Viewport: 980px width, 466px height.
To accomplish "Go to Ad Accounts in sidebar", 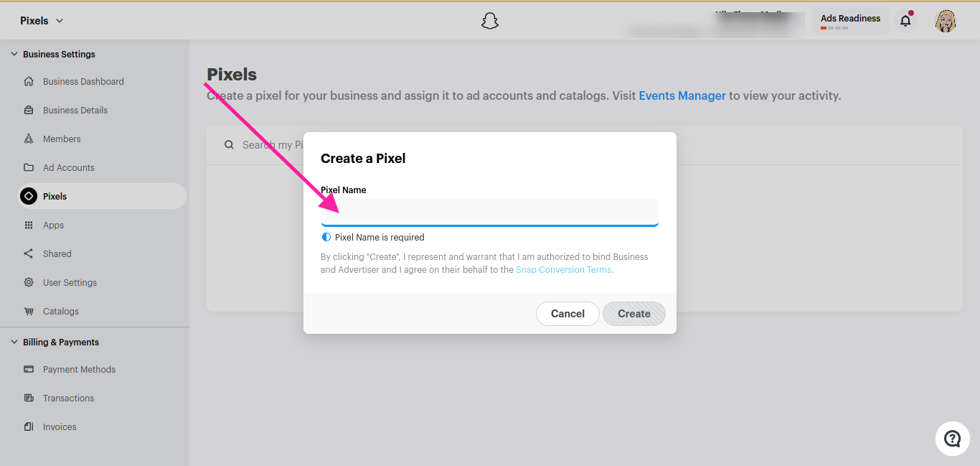I will pyautogui.click(x=69, y=167).
